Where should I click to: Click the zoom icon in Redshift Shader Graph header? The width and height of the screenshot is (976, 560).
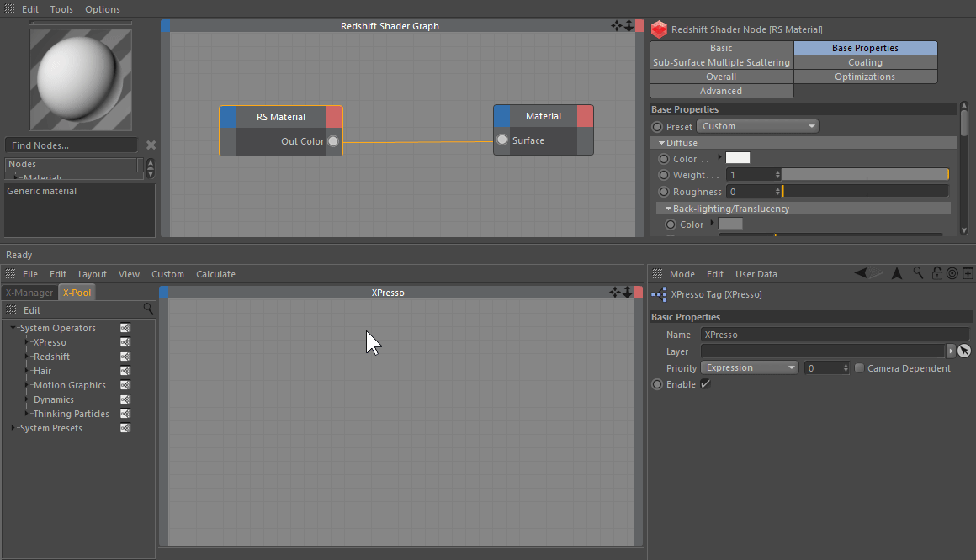pos(628,25)
